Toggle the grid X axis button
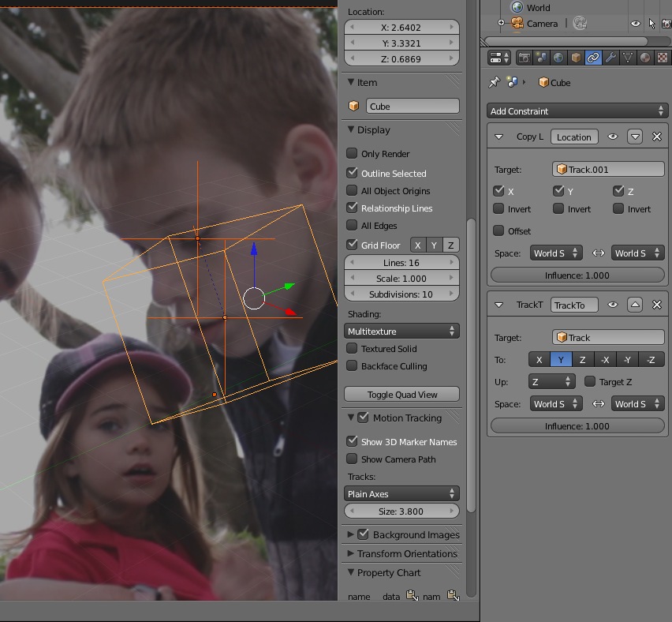This screenshot has height=622, width=672. pos(418,245)
